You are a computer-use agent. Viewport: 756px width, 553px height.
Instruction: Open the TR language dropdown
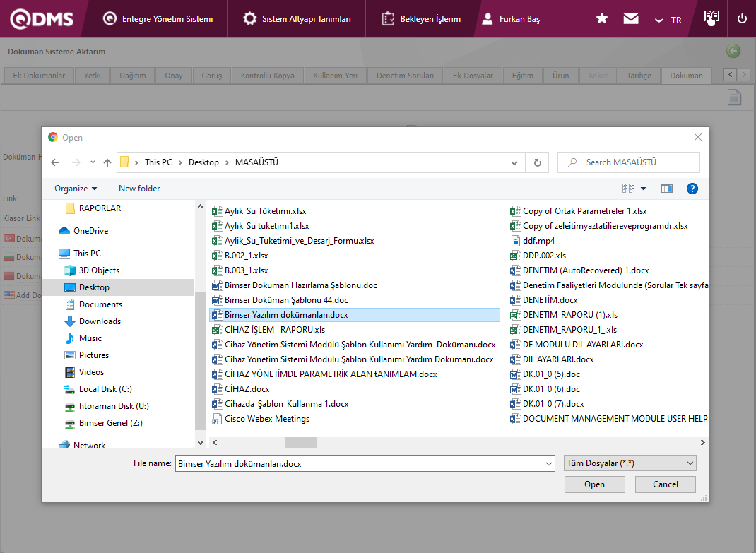[x=668, y=20]
